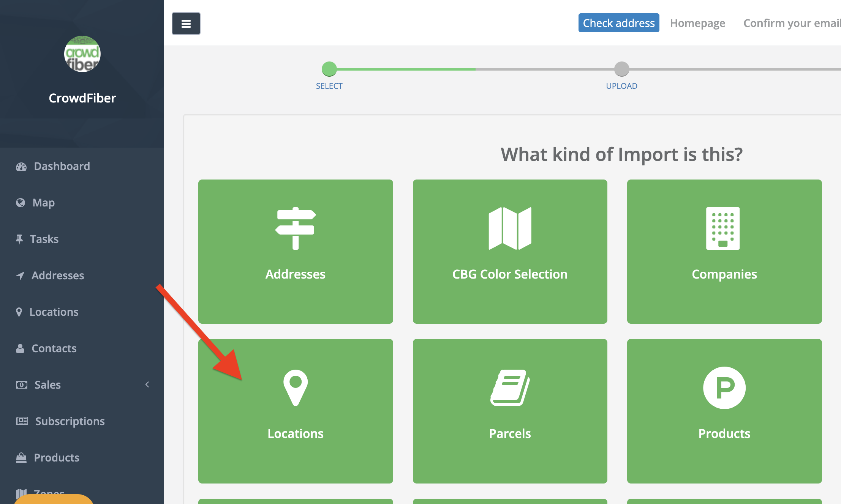Open Locations in the left sidebar
This screenshot has width=841, height=504.
(x=54, y=312)
